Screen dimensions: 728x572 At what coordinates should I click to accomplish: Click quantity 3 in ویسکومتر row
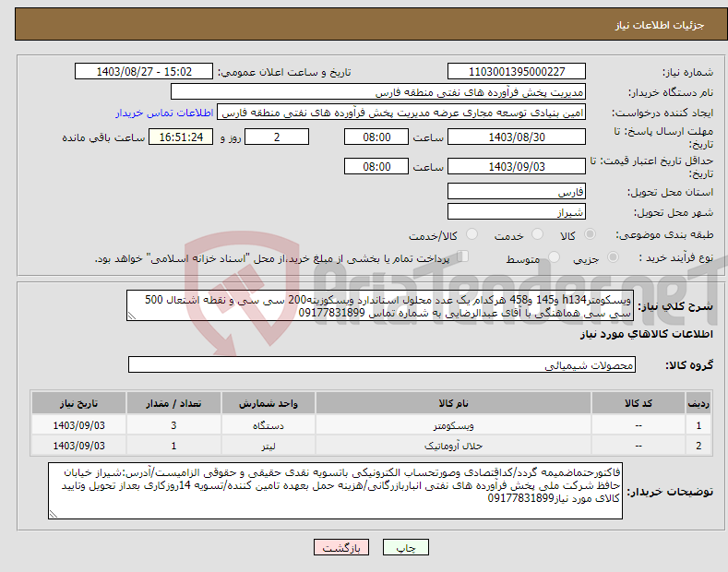(x=173, y=425)
